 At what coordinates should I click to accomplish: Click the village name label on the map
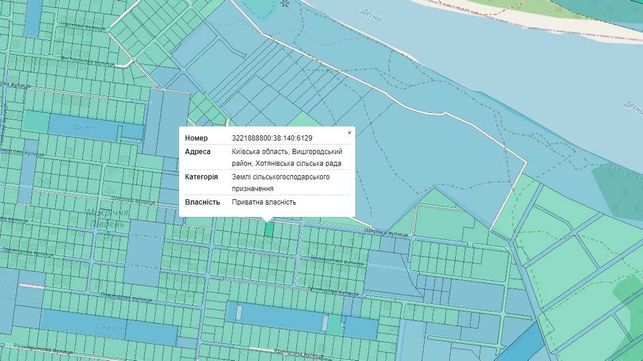tap(108, 219)
